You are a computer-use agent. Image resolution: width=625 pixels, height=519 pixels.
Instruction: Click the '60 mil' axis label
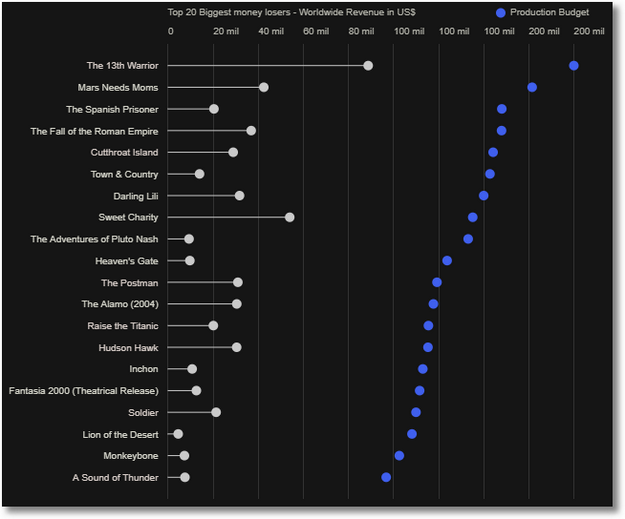(x=316, y=31)
